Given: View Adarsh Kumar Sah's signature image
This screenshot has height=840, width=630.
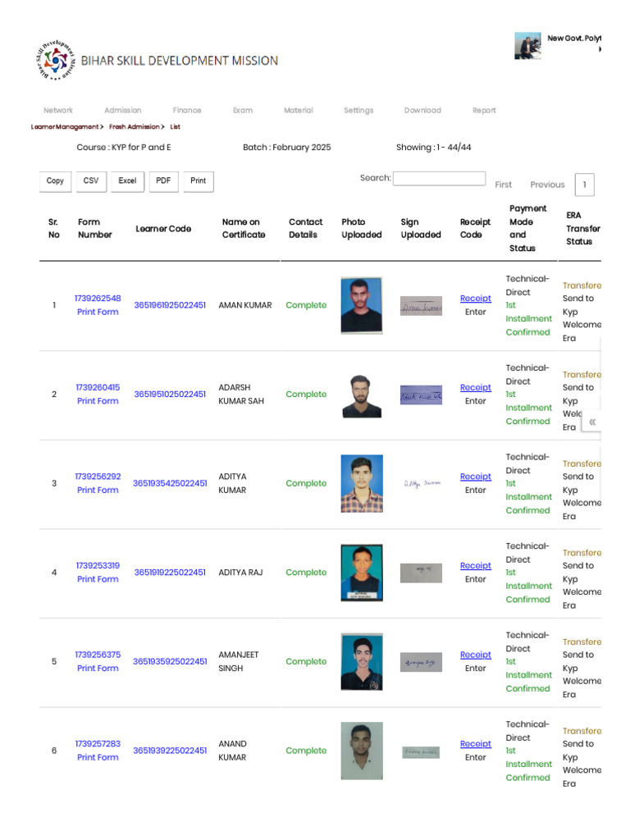Looking at the screenshot, I should tap(421, 395).
